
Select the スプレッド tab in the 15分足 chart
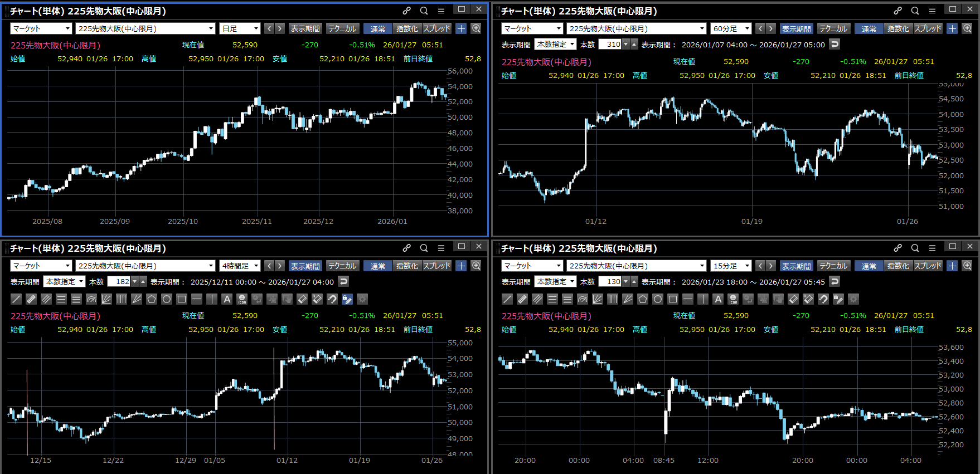click(928, 266)
